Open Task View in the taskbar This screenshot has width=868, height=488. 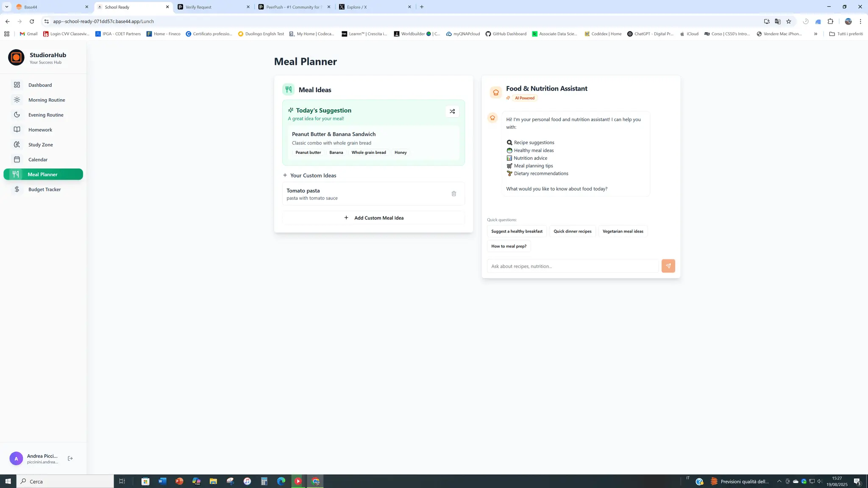122,481
